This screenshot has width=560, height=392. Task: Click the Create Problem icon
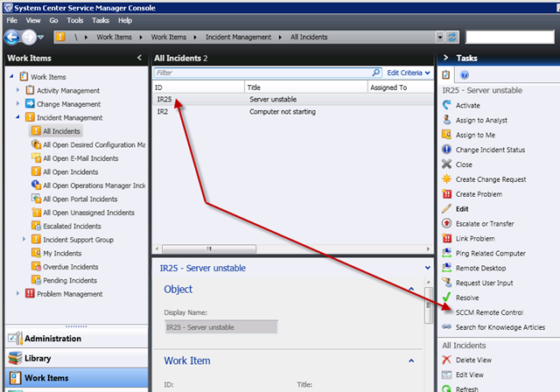(446, 194)
